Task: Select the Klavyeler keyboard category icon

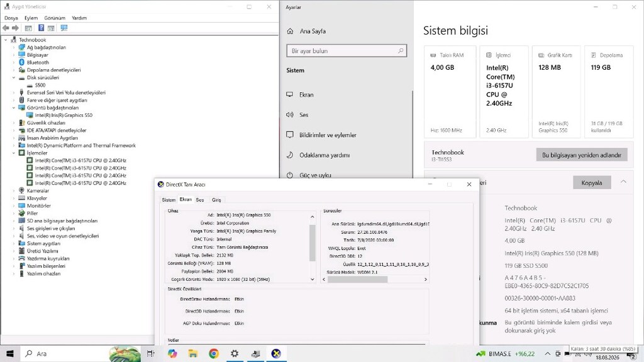Action: point(22,198)
